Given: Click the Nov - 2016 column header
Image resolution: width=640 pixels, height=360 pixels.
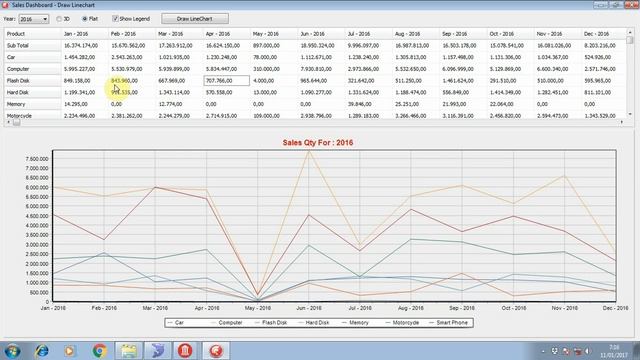Looking at the screenshot, I should (x=558, y=34).
